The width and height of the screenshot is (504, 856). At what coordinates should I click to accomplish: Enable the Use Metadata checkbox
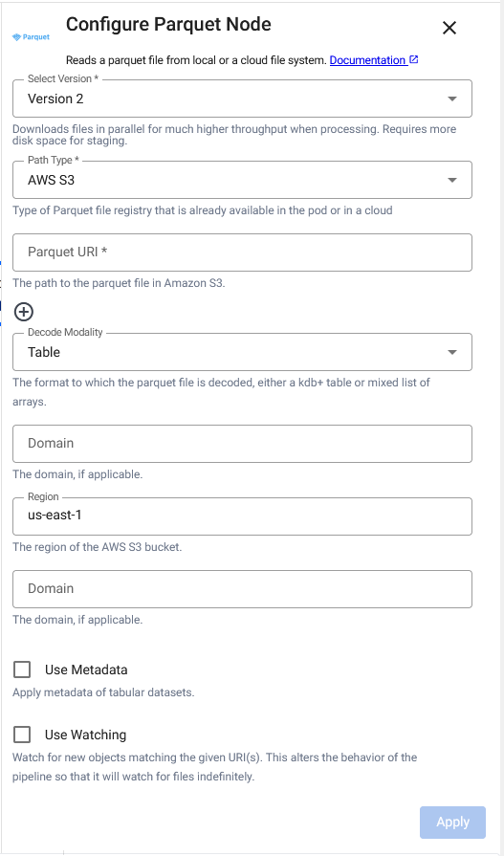(22, 669)
